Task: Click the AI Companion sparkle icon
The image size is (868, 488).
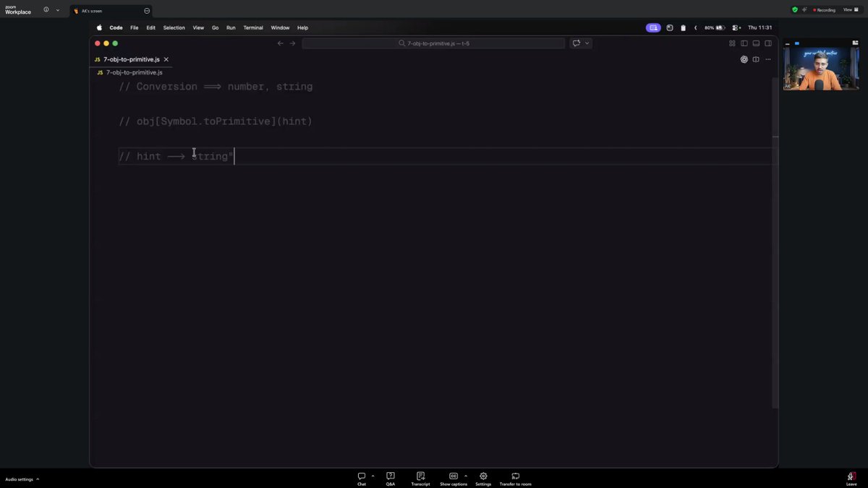Action: click(x=804, y=10)
